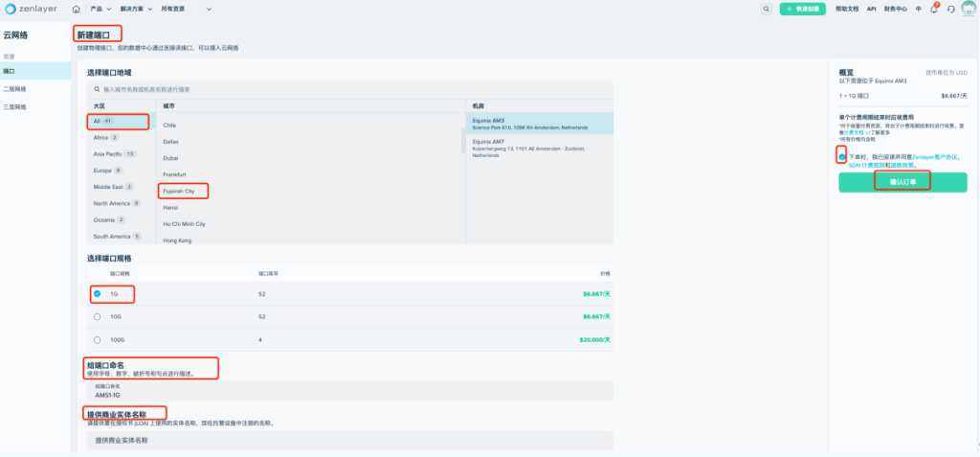Click the city or data center search field

click(x=349, y=89)
